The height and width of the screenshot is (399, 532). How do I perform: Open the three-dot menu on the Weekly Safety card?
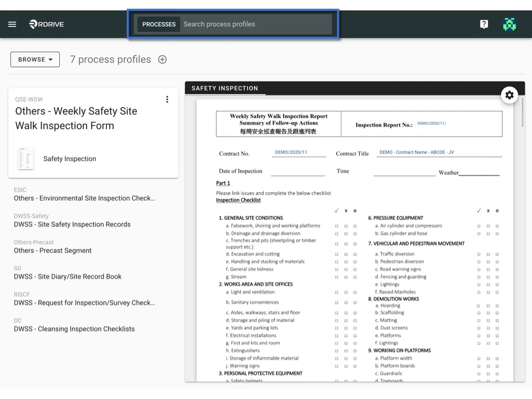point(167,99)
